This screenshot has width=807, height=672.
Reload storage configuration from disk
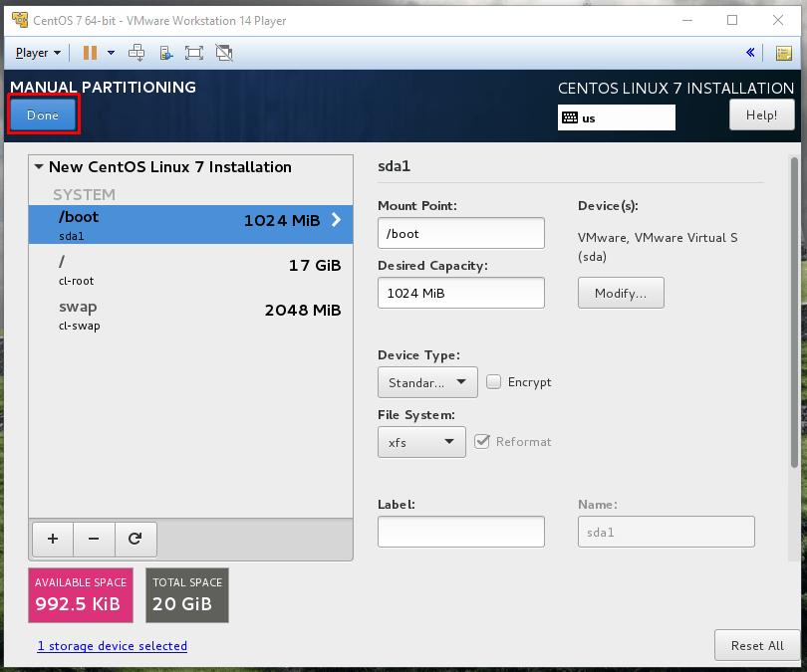(135, 539)
